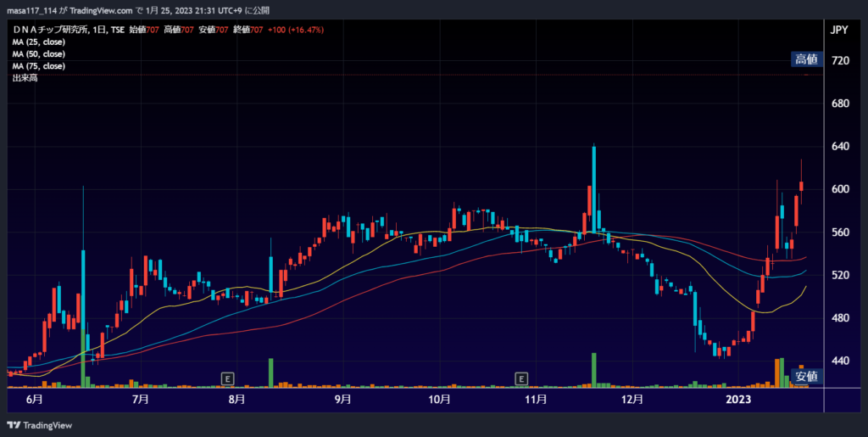Click the 8月 time axis label
The width and height of the screenshot is (868, 437).
pos(236,400)
